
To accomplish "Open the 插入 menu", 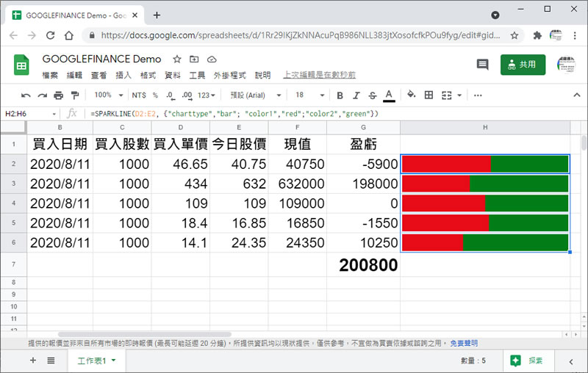I will click(123, 76).
